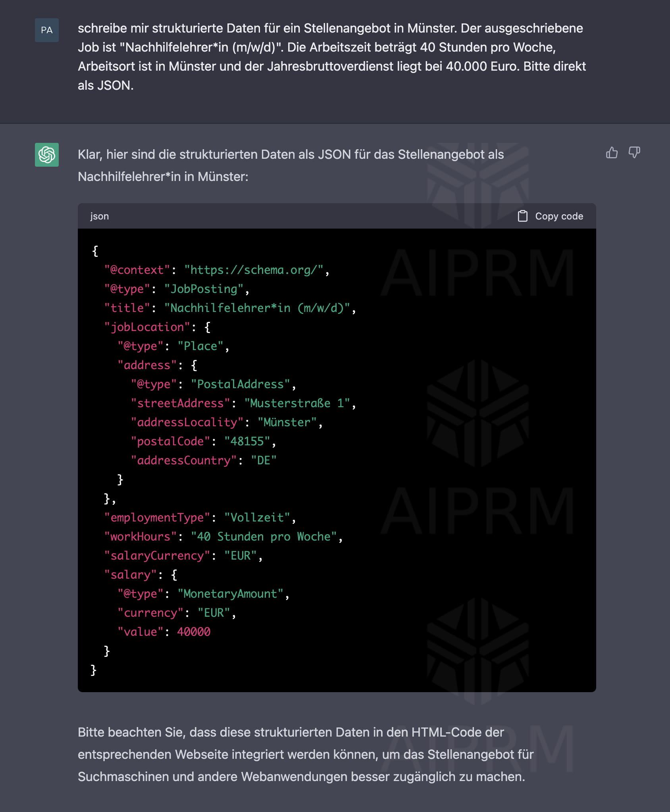
Task: Click the "workHours" key
Action: pos(140,537)
